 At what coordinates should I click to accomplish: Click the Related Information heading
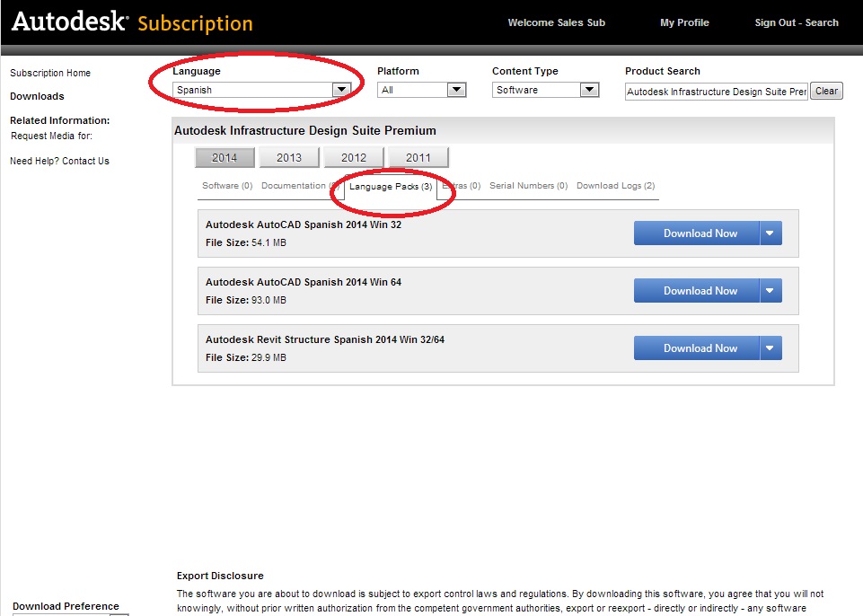tap(59, 120)
